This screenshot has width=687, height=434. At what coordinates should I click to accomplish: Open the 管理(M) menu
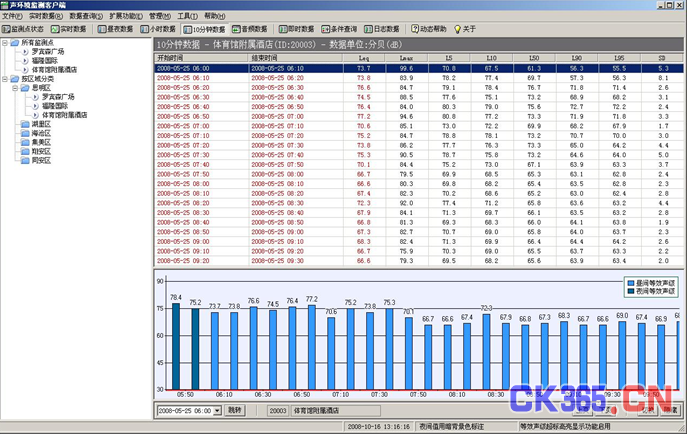[160, 16]
